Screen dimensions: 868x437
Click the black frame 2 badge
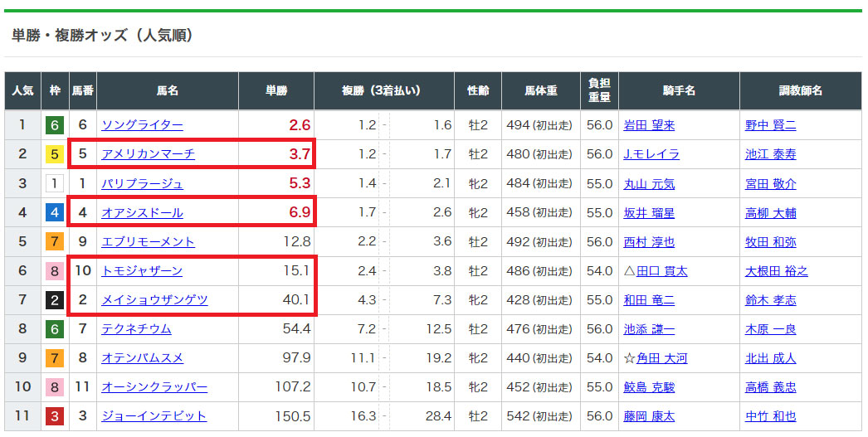coord(55,300)
